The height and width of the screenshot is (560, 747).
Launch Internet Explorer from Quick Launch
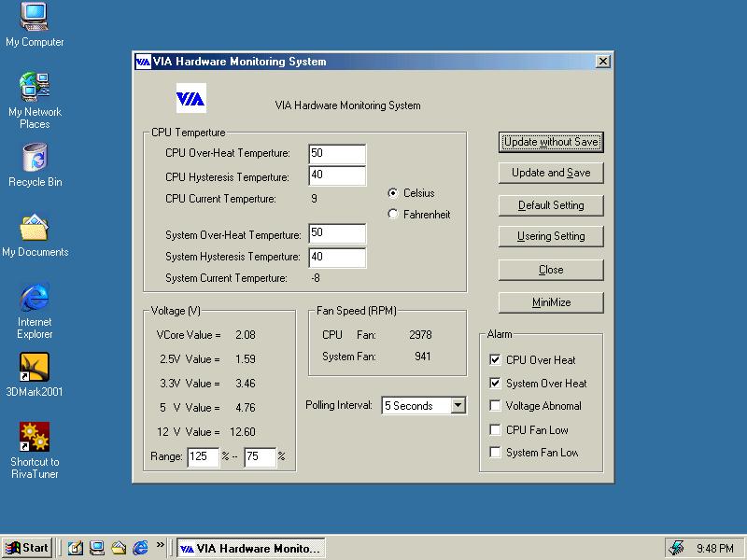coord(140,548)
